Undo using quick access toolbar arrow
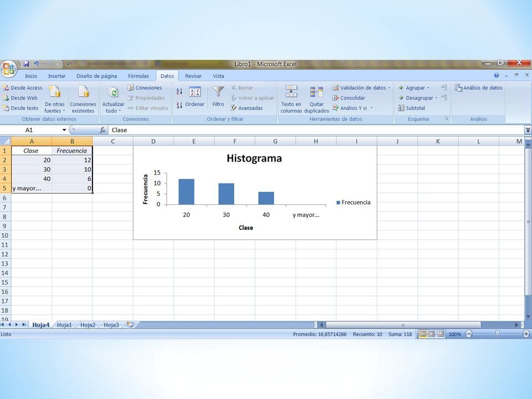Image resolution: width=532 pixels, height=399 pixels. tap(36, 63)
